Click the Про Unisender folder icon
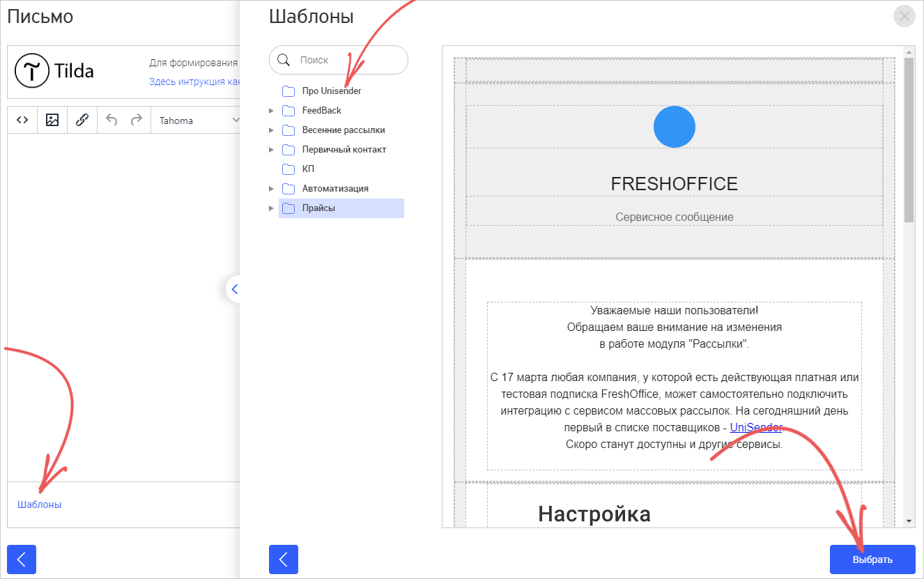This screenshot has height=579, width=924. pos(289,91)
